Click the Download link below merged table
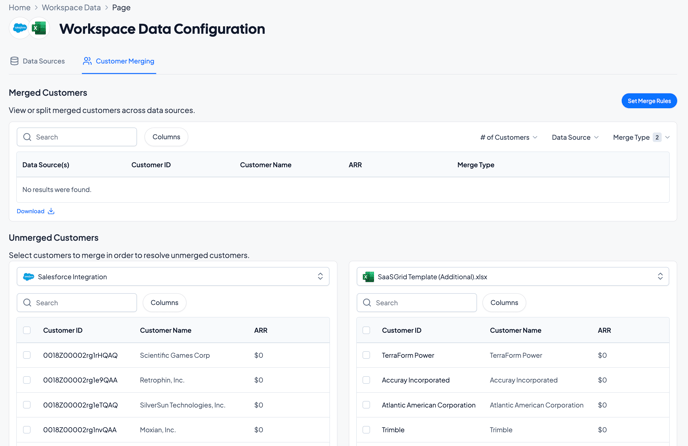This screenshot has width=688, height=446. tap(31, 211)
